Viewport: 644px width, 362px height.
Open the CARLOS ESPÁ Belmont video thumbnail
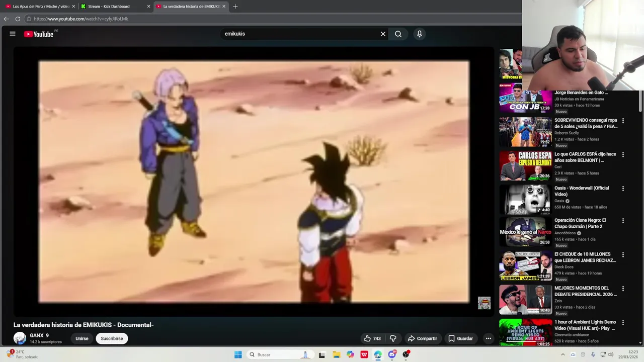(x=525, y=165)
